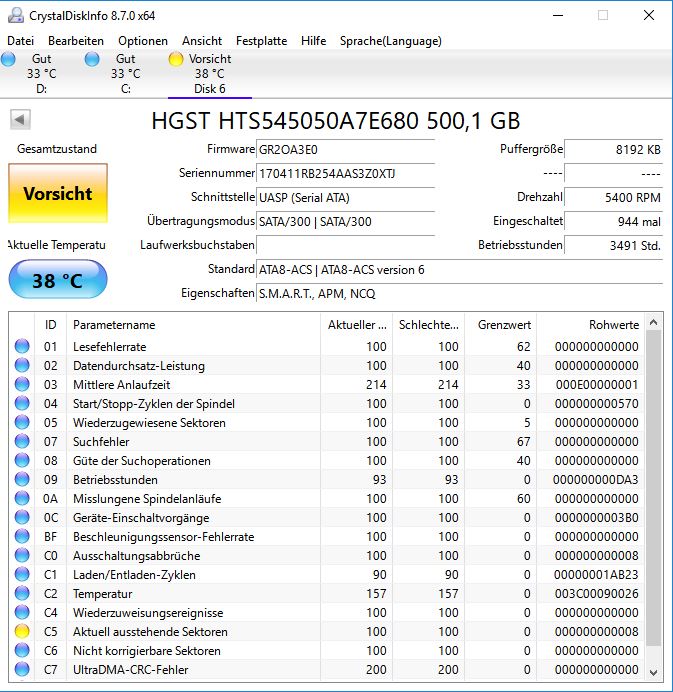Click the status icon of Laden/Entladen-Zyklen row
The image size is (673, 692).
click(22, 574)
